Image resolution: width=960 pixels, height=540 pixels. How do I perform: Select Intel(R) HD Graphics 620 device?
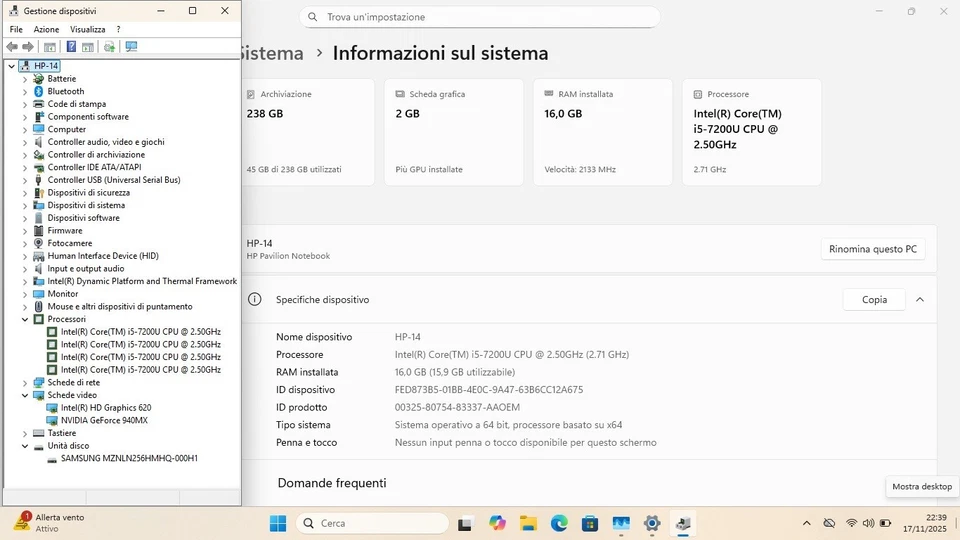point(106,408)
